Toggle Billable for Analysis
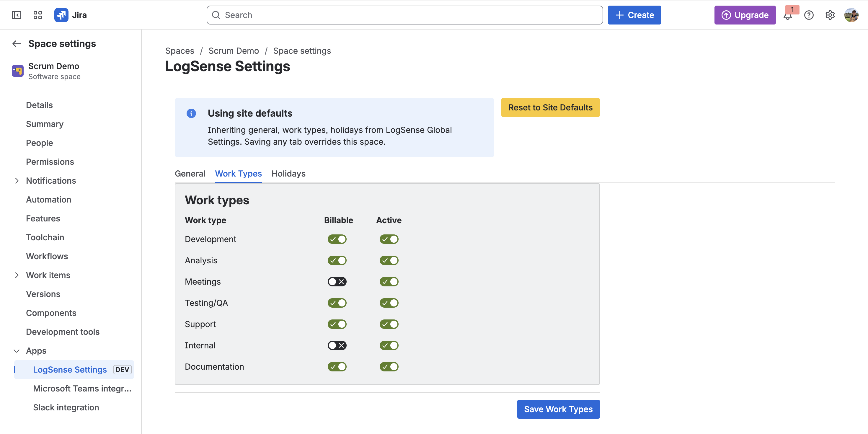 (x=337, y=260)
